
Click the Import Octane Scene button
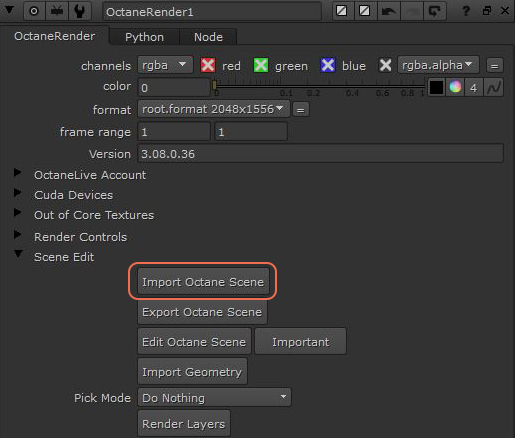[x=203, y=282]
